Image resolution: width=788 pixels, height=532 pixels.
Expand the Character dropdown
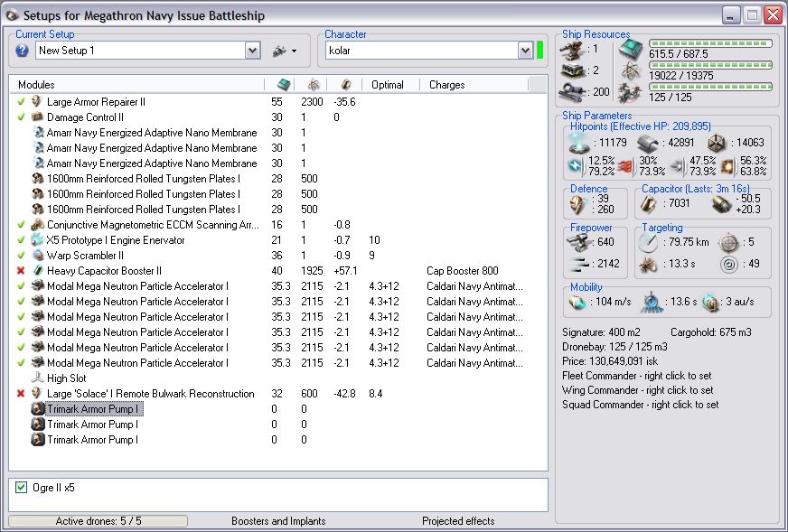pyautogui.click(x=525, y=51)
